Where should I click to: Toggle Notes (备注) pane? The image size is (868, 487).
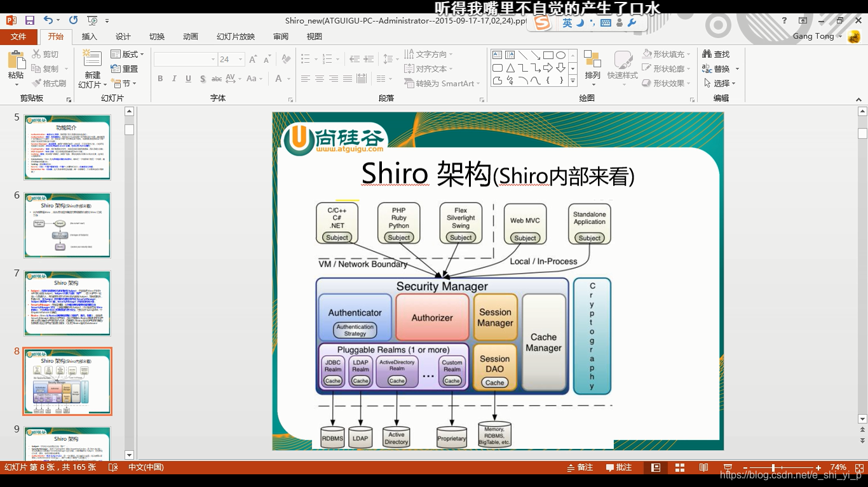pos(580,467)
